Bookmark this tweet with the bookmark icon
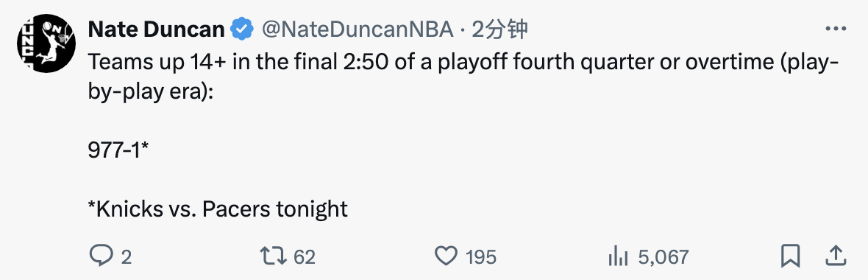 [790, 256]
